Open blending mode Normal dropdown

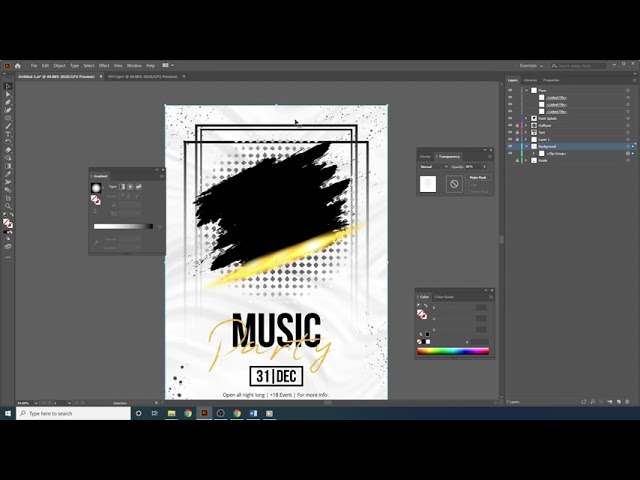click(434, 167)
